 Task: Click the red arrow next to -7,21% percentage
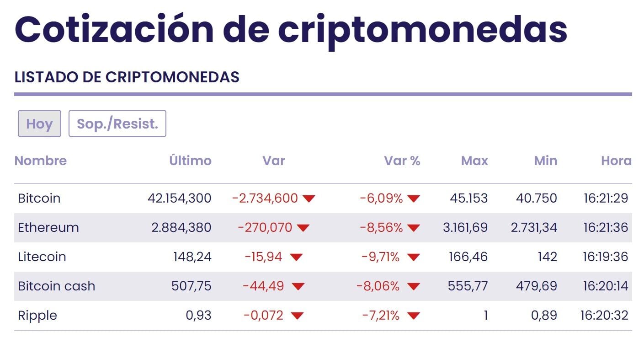point(414,316)
